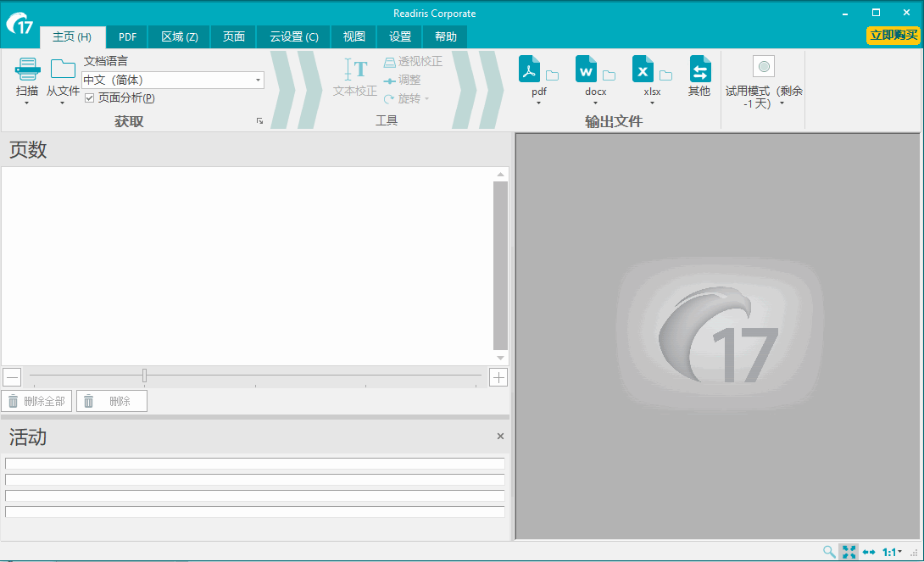The height and width of the screenshot is (562, 924).
Task: Close the 活动 activity panel
Action: [500, 436]
